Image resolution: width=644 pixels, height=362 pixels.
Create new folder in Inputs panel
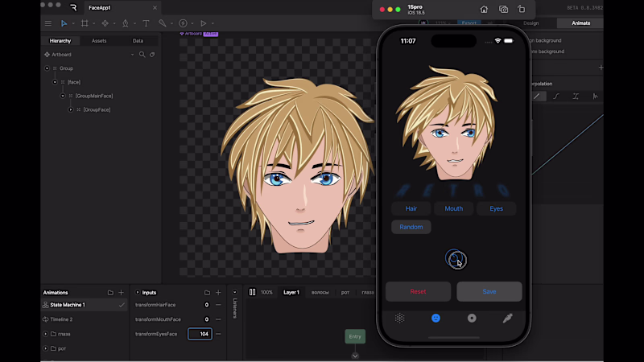[207, 293]
